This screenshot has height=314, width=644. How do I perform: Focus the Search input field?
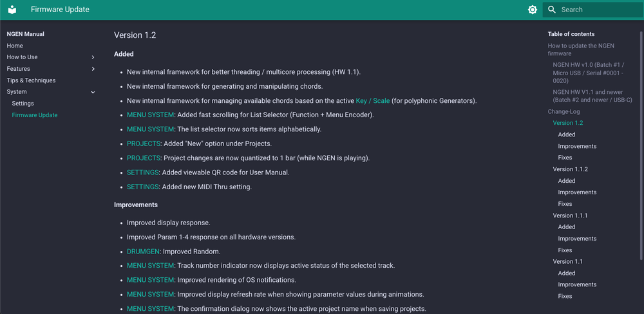(x=592, y=10)
